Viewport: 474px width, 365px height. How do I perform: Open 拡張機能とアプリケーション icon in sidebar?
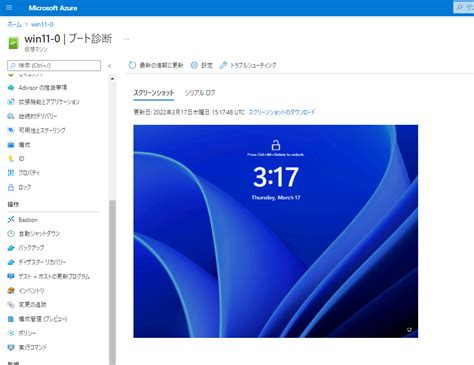point(11,102)
